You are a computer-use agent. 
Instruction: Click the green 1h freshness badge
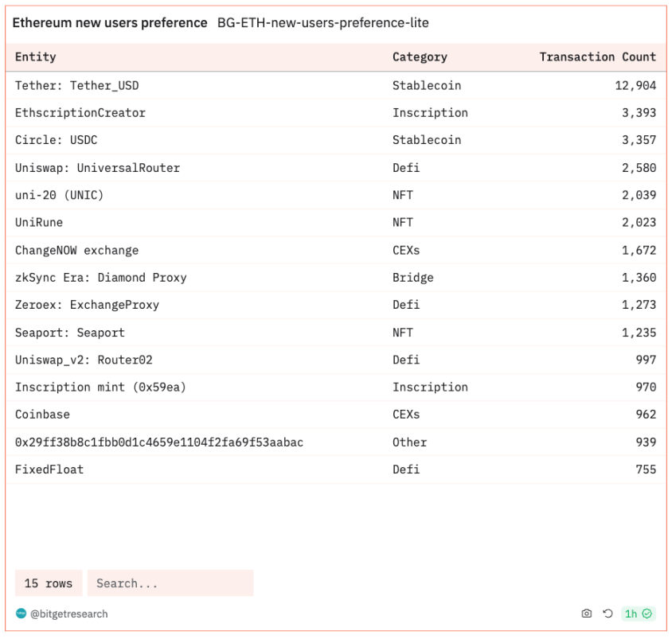(638, 614)
